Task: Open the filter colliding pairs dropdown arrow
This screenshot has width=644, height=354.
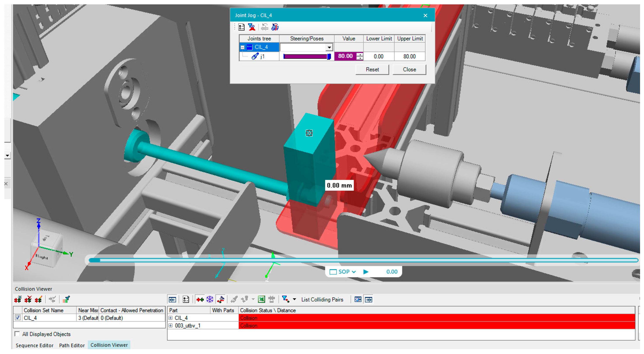Action: 294,299
